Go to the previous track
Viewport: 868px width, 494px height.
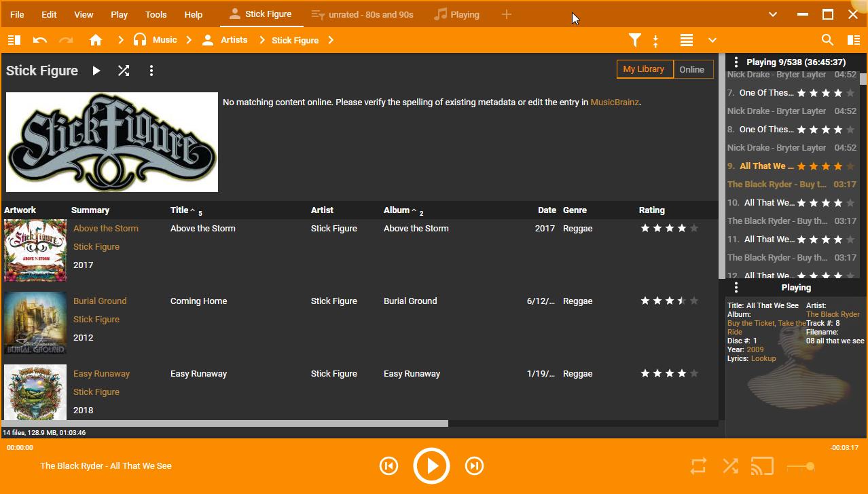pyautogui.click(x=388, y=466)
